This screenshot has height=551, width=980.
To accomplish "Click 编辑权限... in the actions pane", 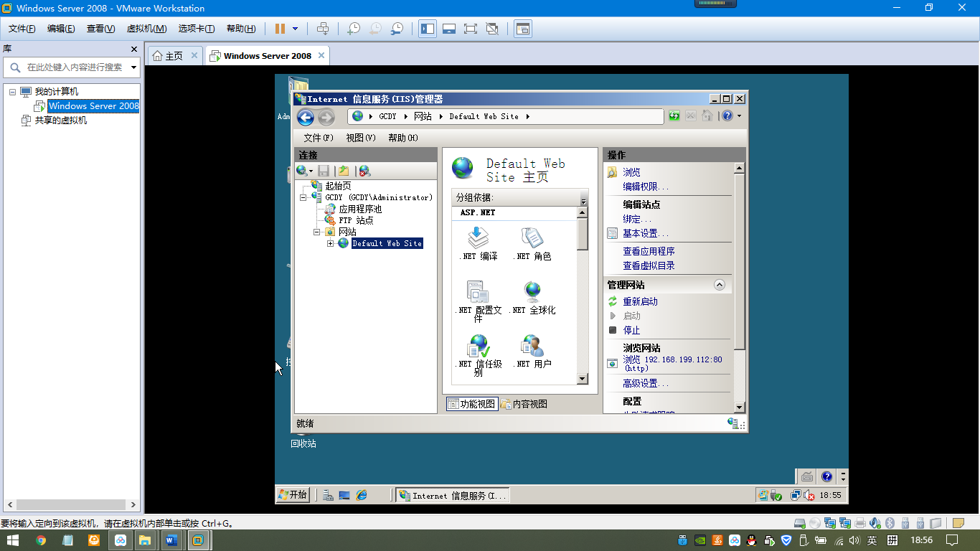I will pos(646,187).
